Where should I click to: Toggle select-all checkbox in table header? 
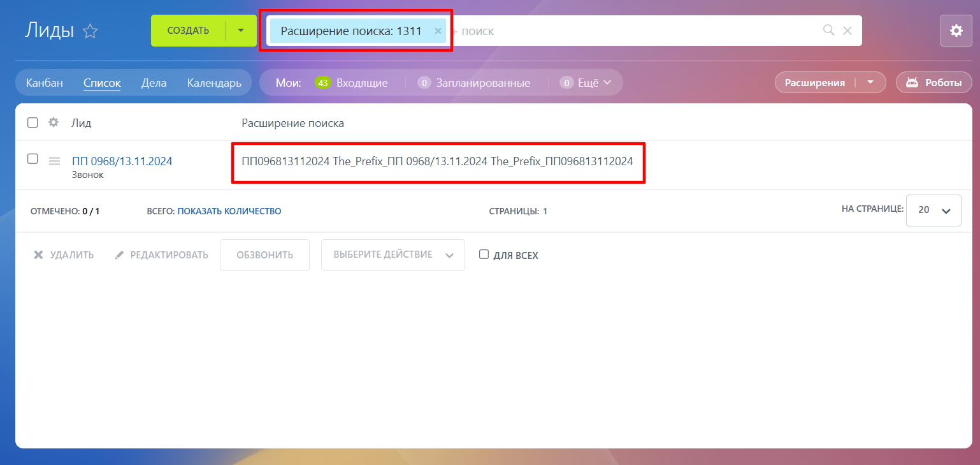click(32, 122)
